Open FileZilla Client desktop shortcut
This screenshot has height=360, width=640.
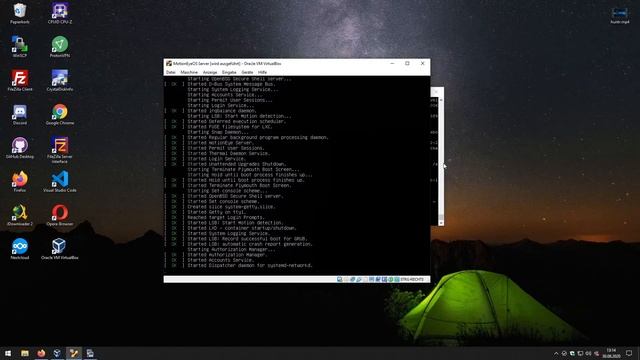pyautogui.click(x=20, y=80)
